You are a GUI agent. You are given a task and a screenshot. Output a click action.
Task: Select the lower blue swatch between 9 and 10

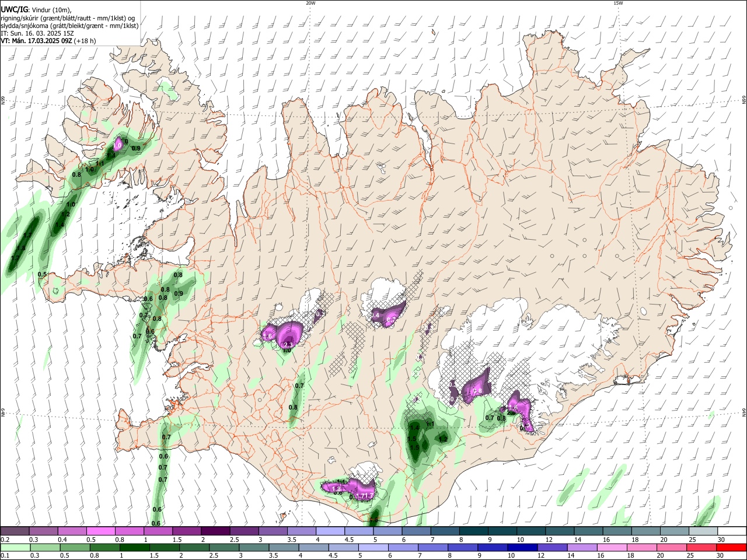click(x=492, y=547)
